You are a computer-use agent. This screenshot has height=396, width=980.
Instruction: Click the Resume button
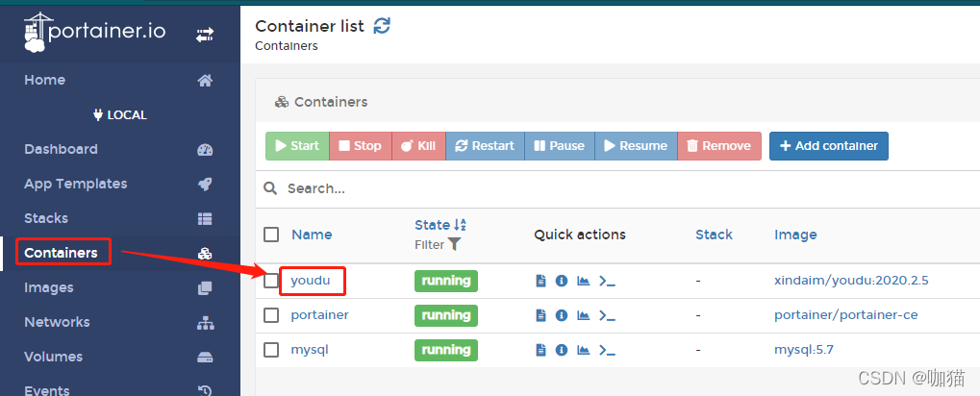pyautogui.click(x=636, y=146)
